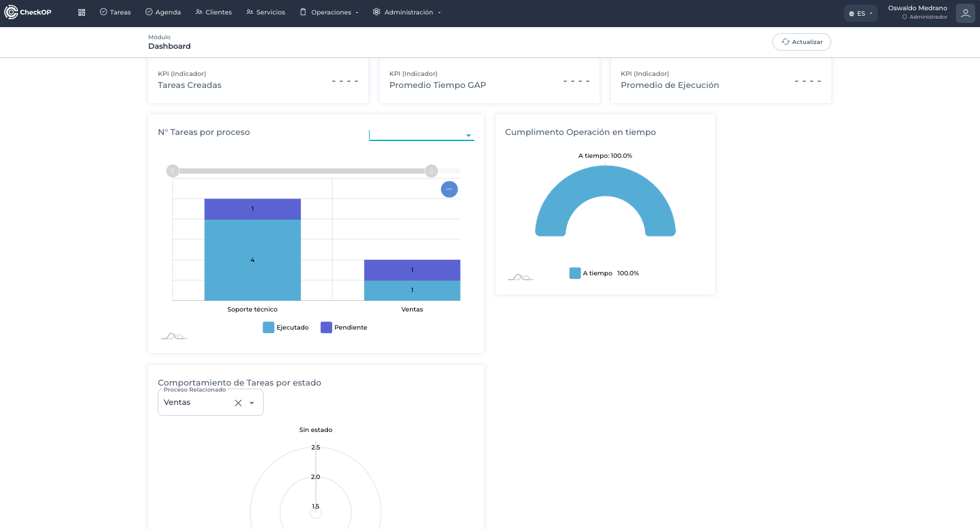Click the left handle of chart range slider
980x529 pixels.
tap(173, 171)
